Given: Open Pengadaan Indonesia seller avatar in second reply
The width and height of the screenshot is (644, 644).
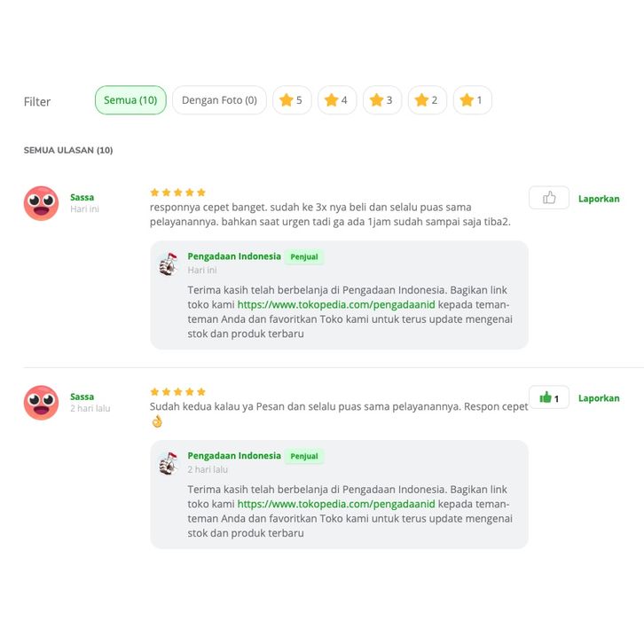Looking at the screenshot, I should [169, 463].
